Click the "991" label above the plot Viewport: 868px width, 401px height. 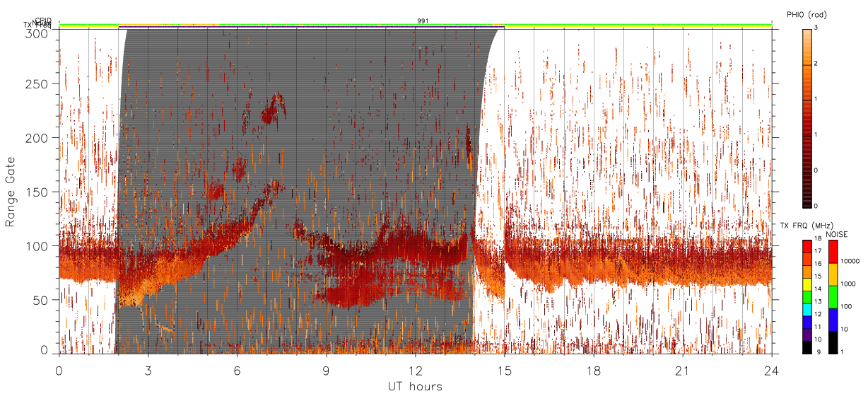pyautogui.click(x=422, y=21)
